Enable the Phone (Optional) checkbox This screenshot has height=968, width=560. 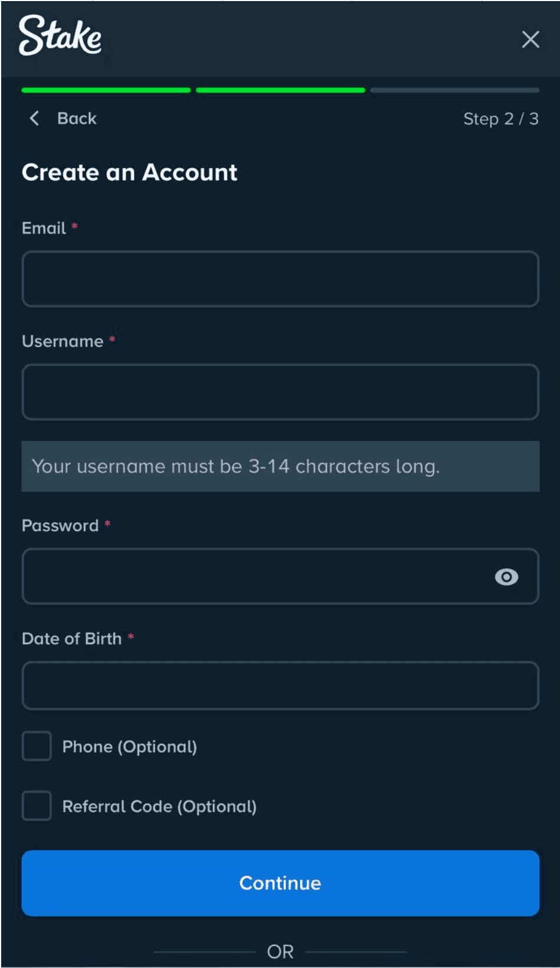pos(37,746)
